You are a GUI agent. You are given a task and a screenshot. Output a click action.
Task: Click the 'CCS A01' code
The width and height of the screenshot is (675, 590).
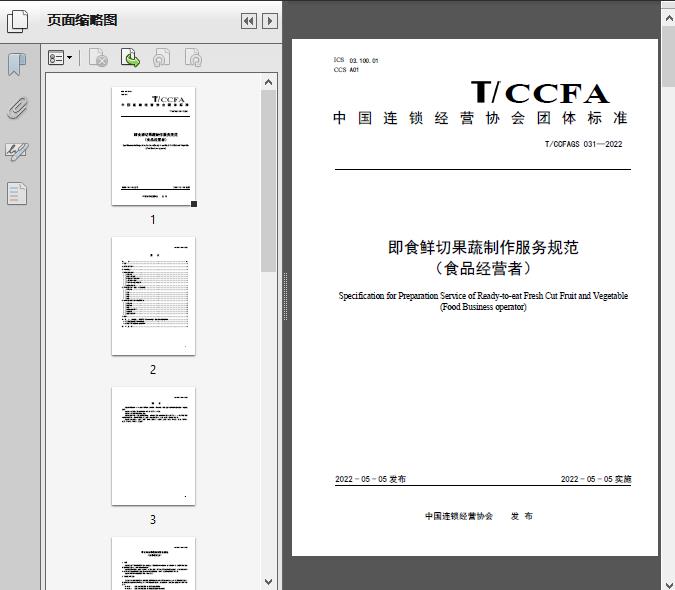pos(346,70)
